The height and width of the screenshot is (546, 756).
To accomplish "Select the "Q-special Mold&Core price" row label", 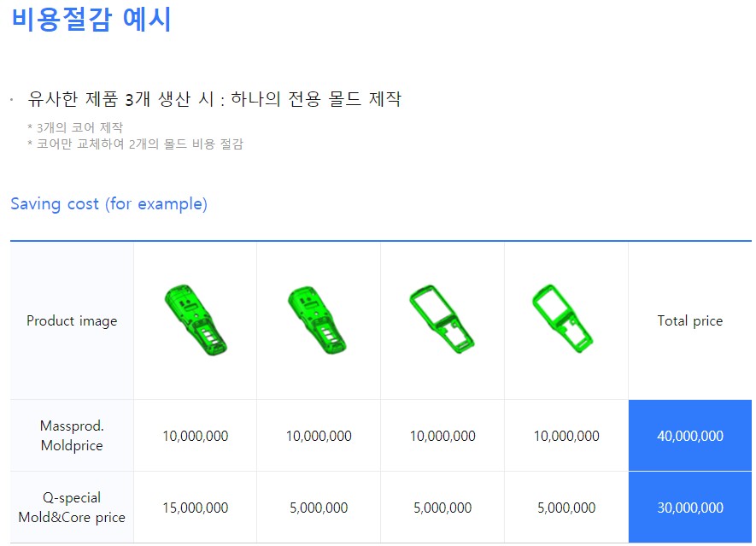I will 72,508.
